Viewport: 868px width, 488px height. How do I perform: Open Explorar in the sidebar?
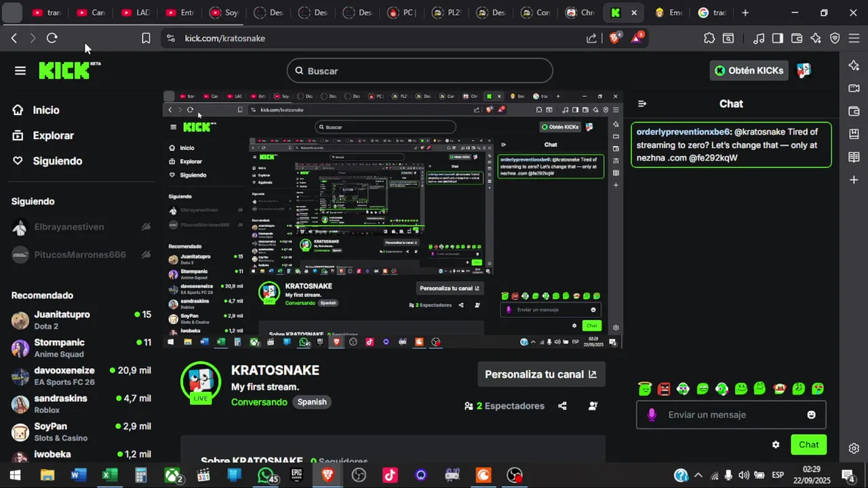43,136
